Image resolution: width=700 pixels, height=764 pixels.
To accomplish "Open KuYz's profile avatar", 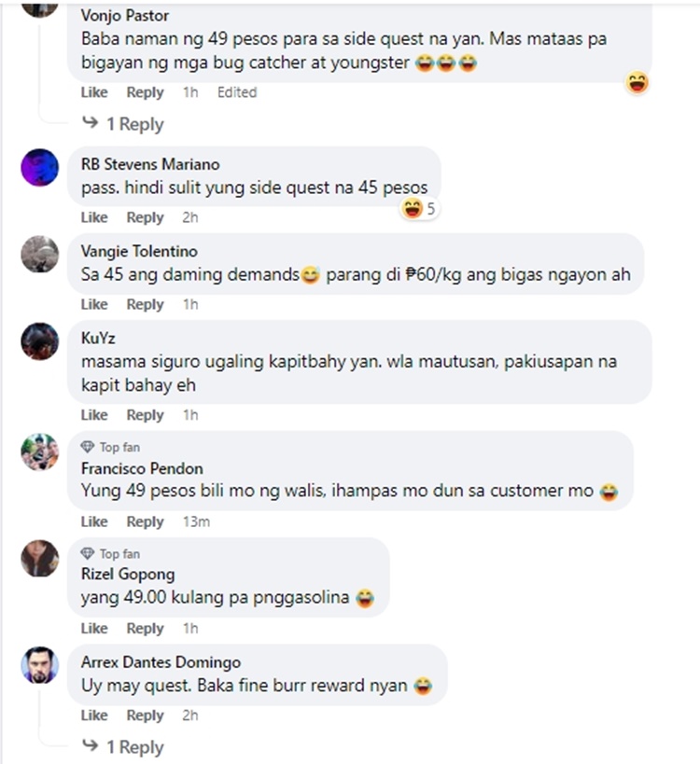I will click(40, 341).
